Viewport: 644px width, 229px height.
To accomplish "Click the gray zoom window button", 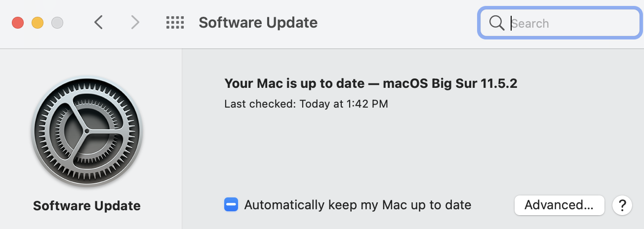I will (57, 23).
